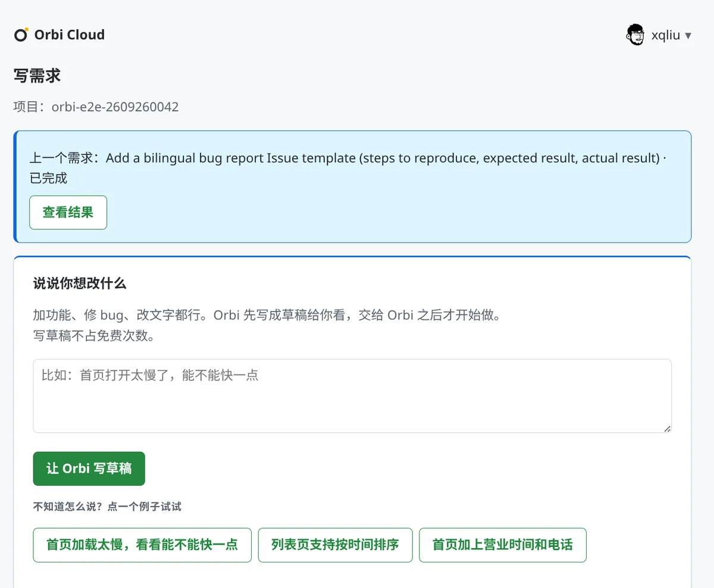Click the 加功能、修 bug description line
Image resolution: width=714 pixels, height=588 pixels.
coord(267,315)
